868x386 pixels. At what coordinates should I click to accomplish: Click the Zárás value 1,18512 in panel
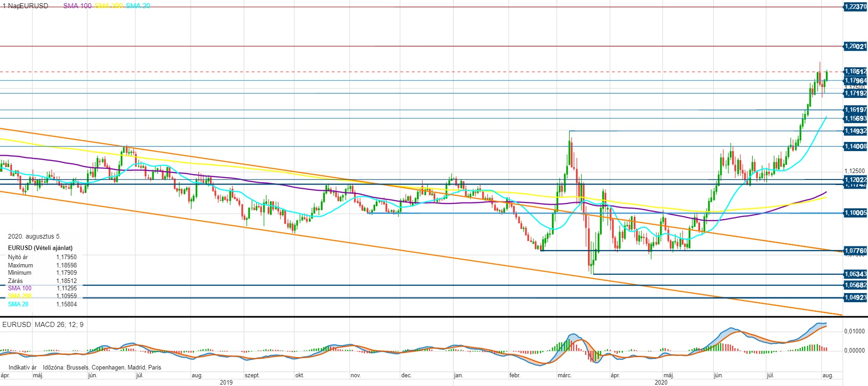coord(67,281)
